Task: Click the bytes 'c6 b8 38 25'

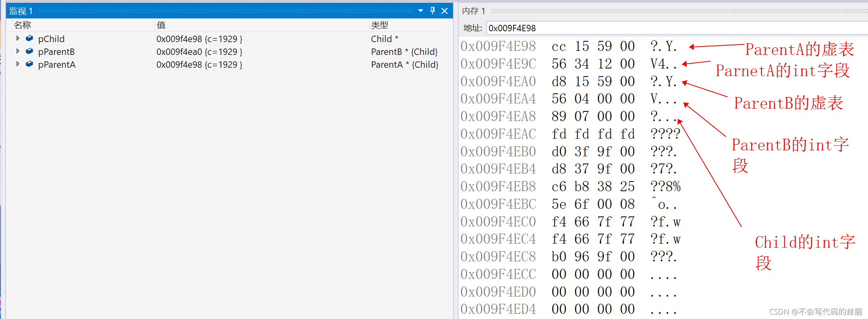Action: 593,186
